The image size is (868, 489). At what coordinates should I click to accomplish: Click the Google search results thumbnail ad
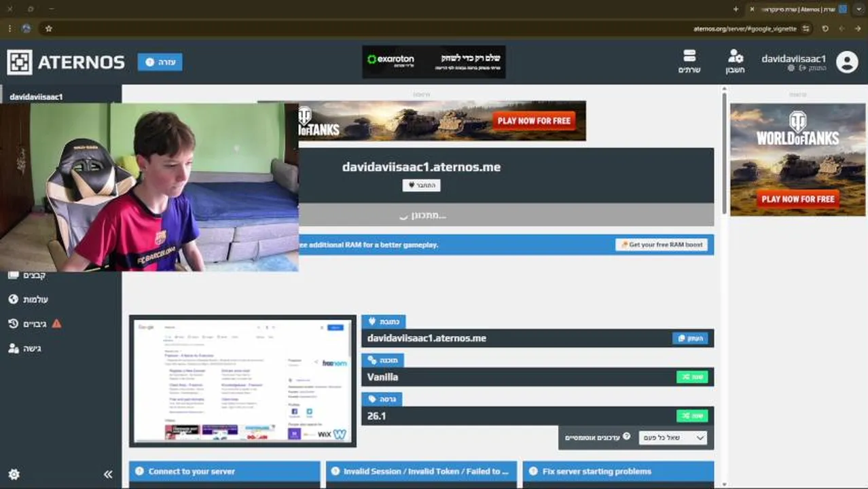coord(242,381)
